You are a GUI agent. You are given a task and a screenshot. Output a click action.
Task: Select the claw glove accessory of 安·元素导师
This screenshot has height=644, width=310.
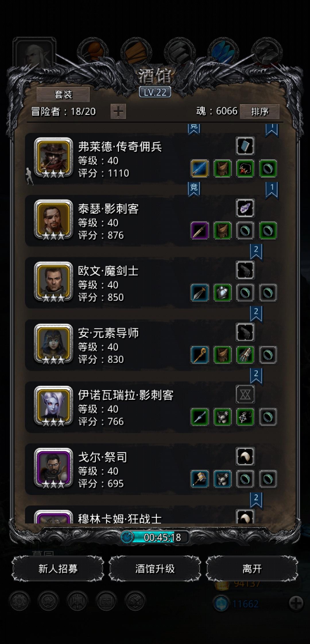pyautogui.click(x=245, y=355)
